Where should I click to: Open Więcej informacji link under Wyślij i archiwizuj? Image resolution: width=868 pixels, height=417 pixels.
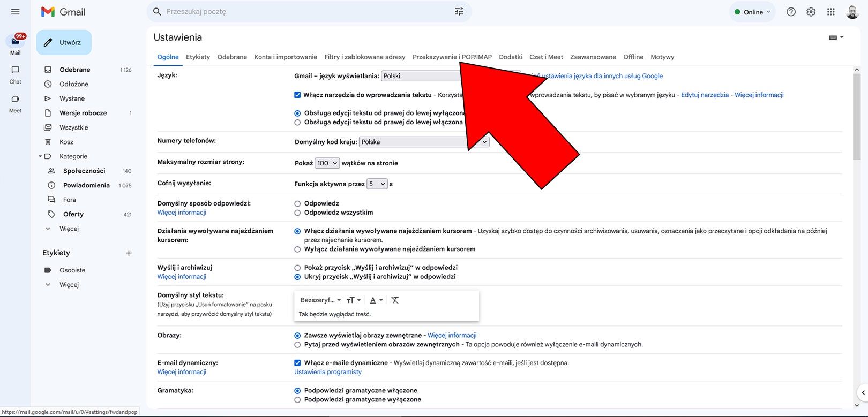coord(182,277)
